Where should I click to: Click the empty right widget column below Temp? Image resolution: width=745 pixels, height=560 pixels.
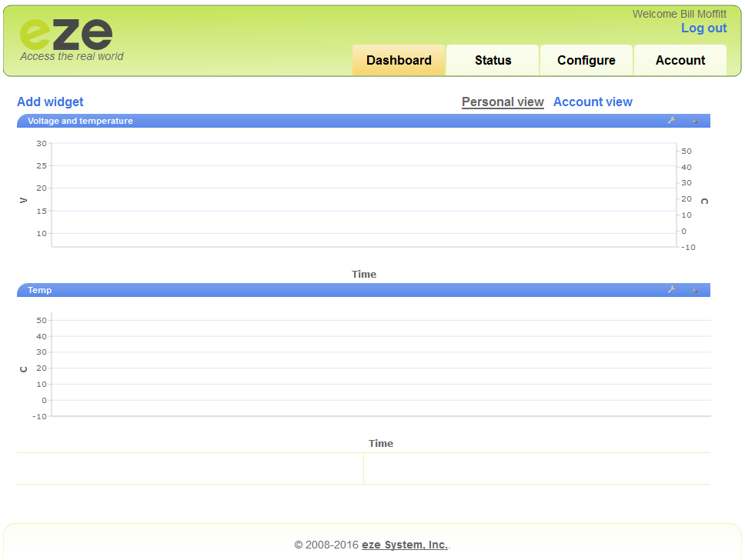[537, 468]
